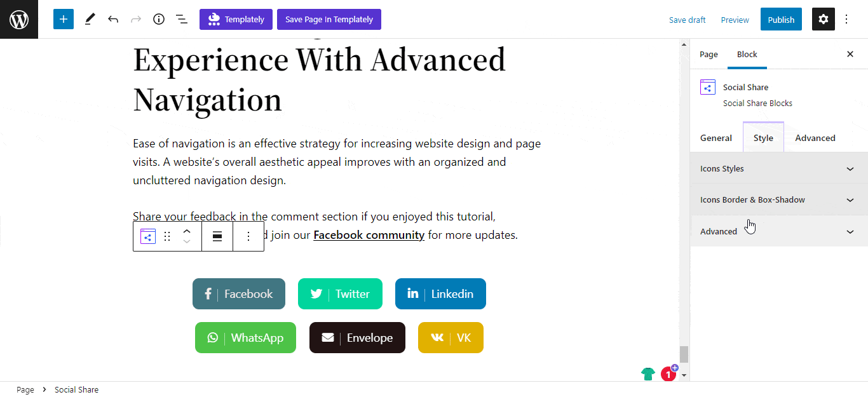Click the red notification badge icon
Viewport: 868px width, 397px height.
coord(669,373)
